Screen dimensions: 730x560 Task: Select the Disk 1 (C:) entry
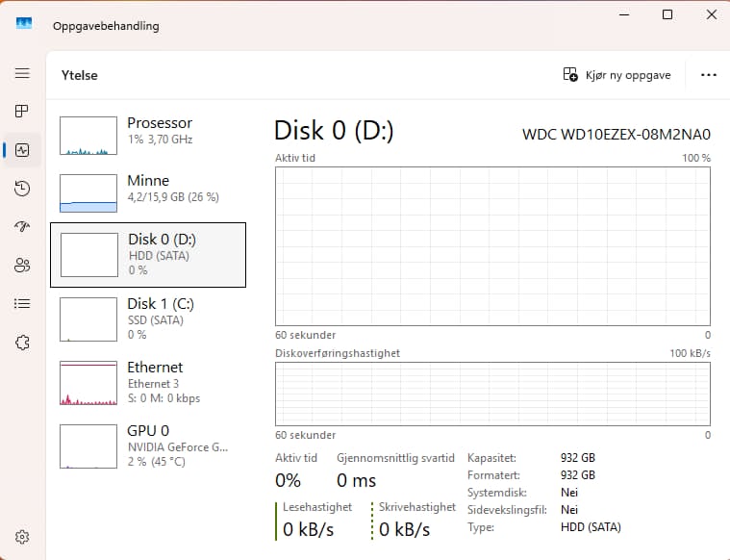point(148,319)
